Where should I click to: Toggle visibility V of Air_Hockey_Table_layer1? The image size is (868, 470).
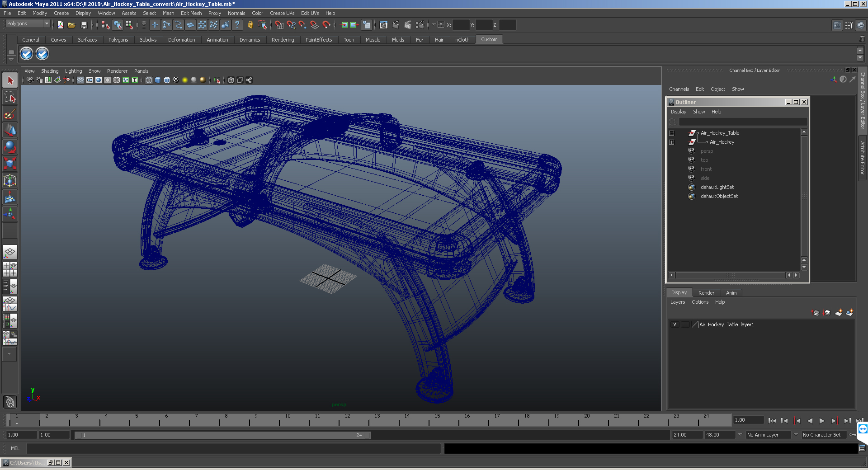675,324
